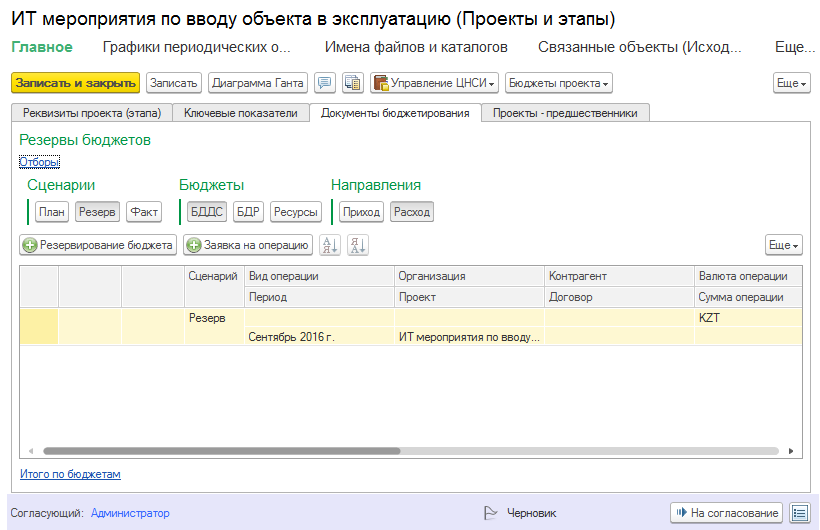Switch to Ключевые показатели tab

[x=241, y=113]
